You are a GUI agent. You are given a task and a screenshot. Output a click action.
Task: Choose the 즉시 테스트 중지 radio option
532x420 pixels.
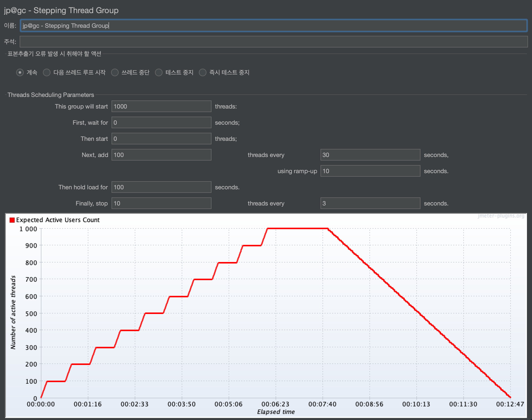[203, 73]
